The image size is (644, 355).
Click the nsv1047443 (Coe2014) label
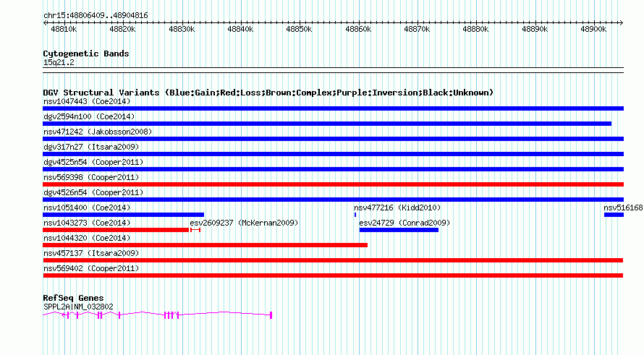(87, 101)
